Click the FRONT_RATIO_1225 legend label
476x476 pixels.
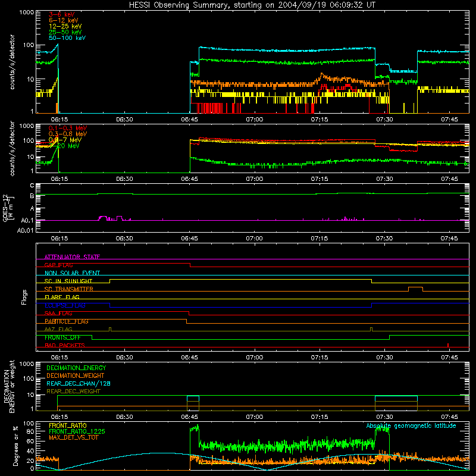tap(77, 432)
